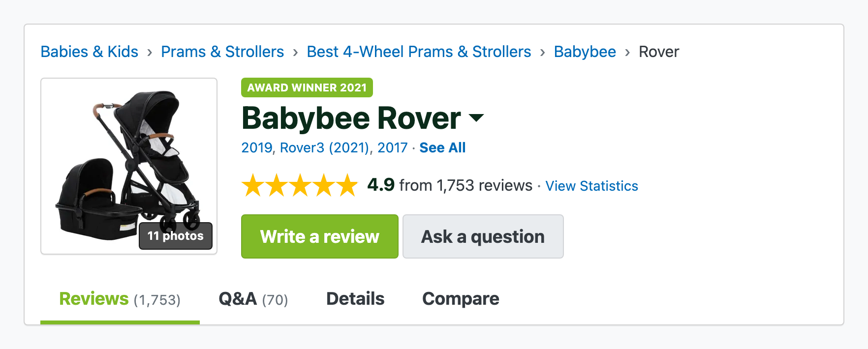Screen dimensions: 868x349
Task: Expand the Babybee Rover model dropdown arrow
Action: [476, 118]
